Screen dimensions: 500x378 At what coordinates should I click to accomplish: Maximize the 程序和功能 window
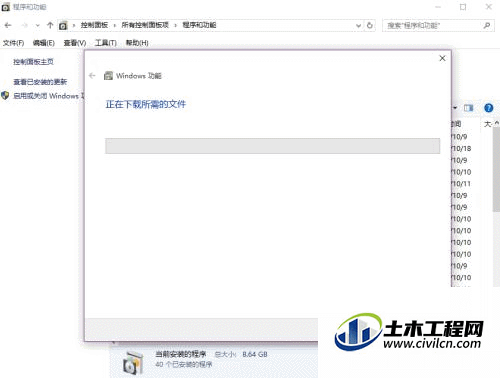463,7
